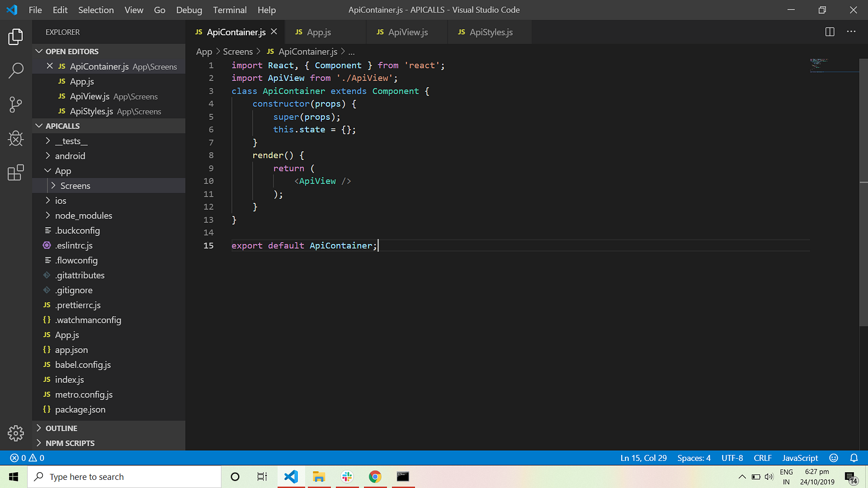This screenshot has width=868, height=488.
Task: Switch to the ApiStyles.js editor tab
Action: (x=489, y=32)
